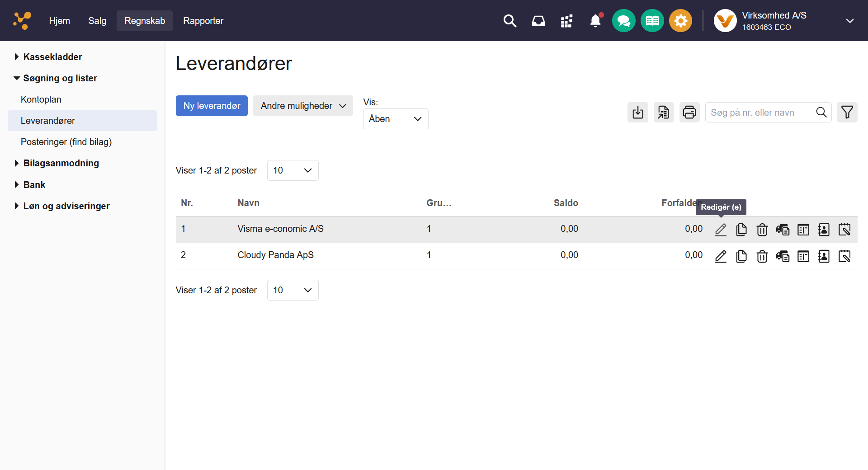This screenshot has width=868, height=470.
Task: Click the Ny leverandør button
Action: pos(212,106)
